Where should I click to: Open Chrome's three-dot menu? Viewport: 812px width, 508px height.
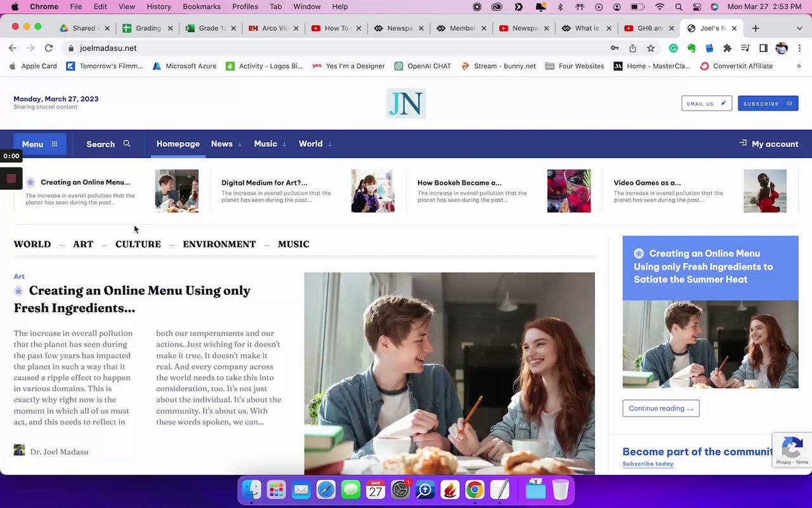pos(799,48)
